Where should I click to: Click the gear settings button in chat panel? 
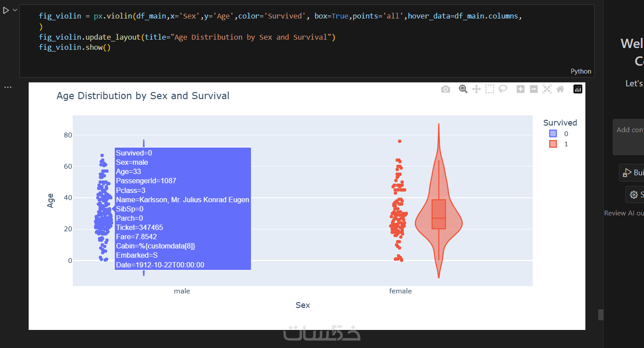(x=635, y=194)
